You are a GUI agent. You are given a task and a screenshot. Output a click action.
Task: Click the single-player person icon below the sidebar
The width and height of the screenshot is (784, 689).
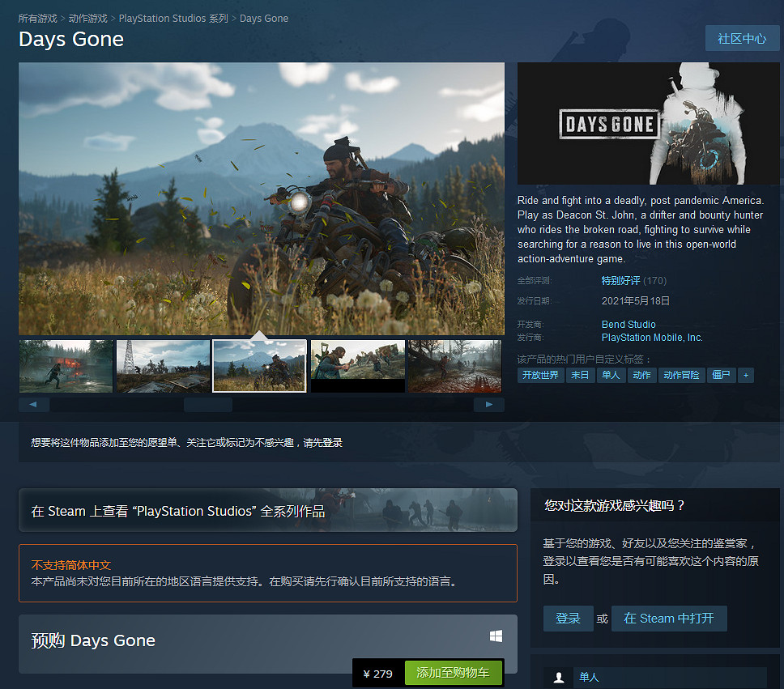[x=558, y=677]
